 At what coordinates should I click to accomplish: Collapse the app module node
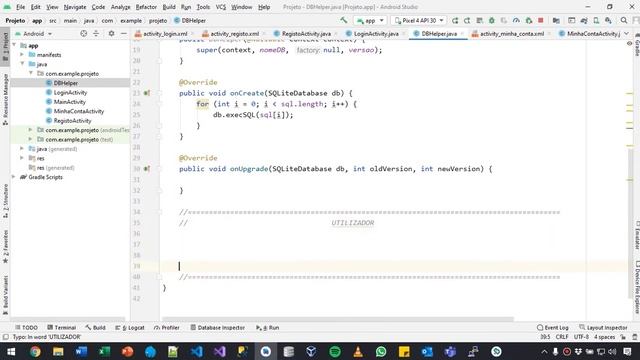coord(15,45)
